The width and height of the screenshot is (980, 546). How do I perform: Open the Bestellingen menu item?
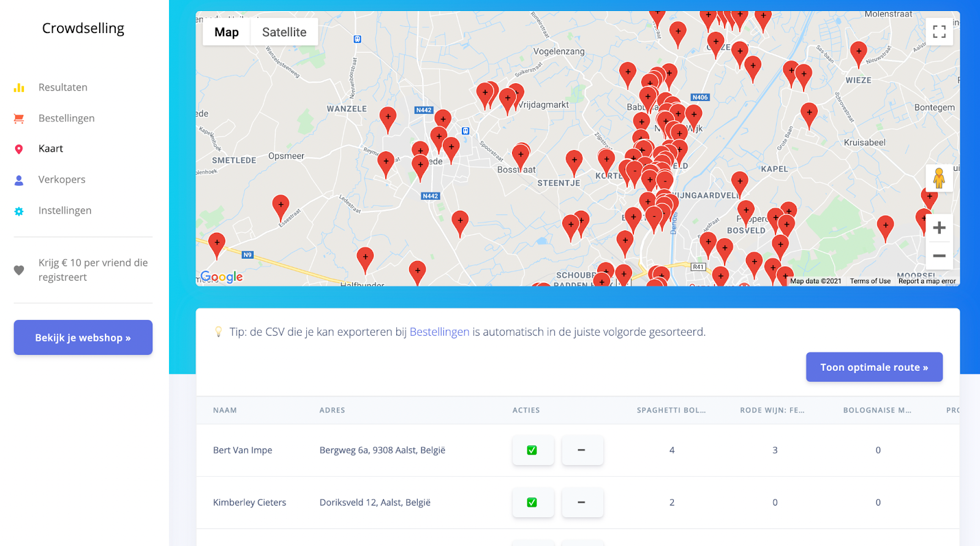click(x=67, y=118)
